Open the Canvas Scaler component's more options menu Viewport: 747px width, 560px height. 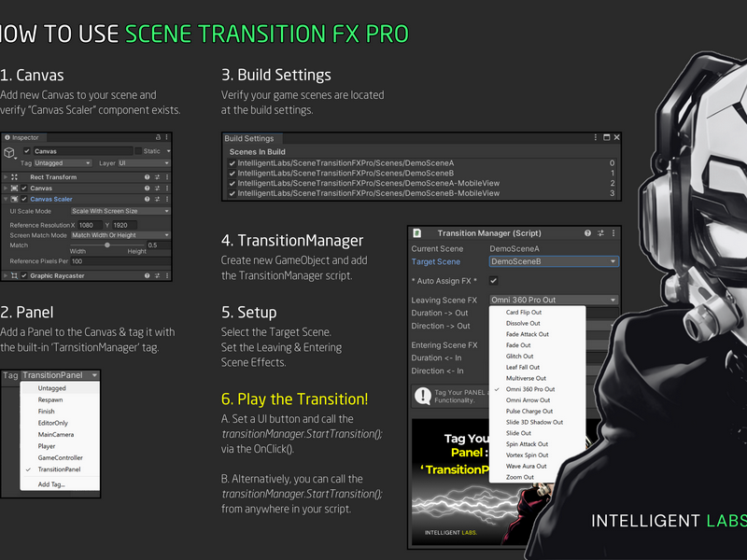167,199
